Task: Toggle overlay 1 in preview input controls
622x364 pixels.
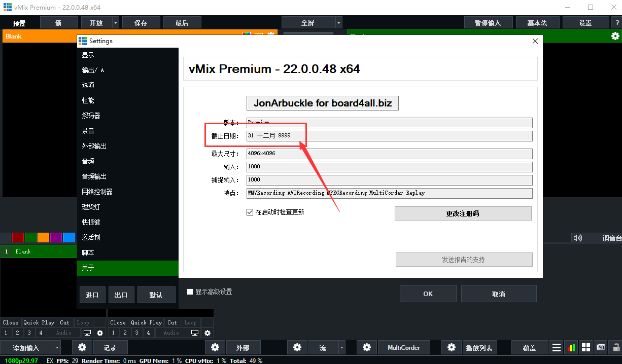Action: pyautogui.click(x=6, y=333)
